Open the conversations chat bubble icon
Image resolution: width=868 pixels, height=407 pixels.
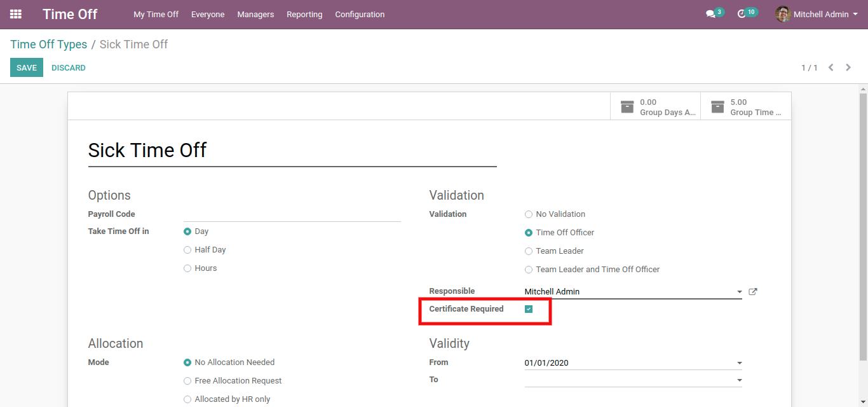tap(710, 14)
